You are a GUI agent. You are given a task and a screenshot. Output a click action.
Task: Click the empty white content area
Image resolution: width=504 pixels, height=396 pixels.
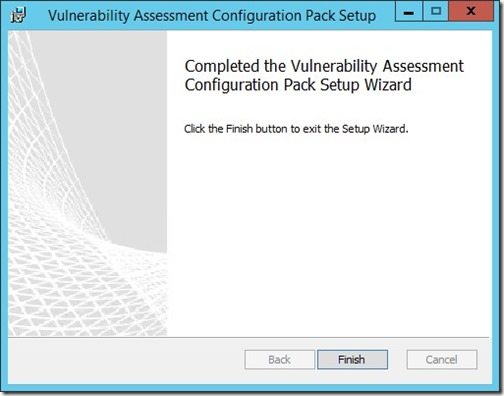point(328,233)
